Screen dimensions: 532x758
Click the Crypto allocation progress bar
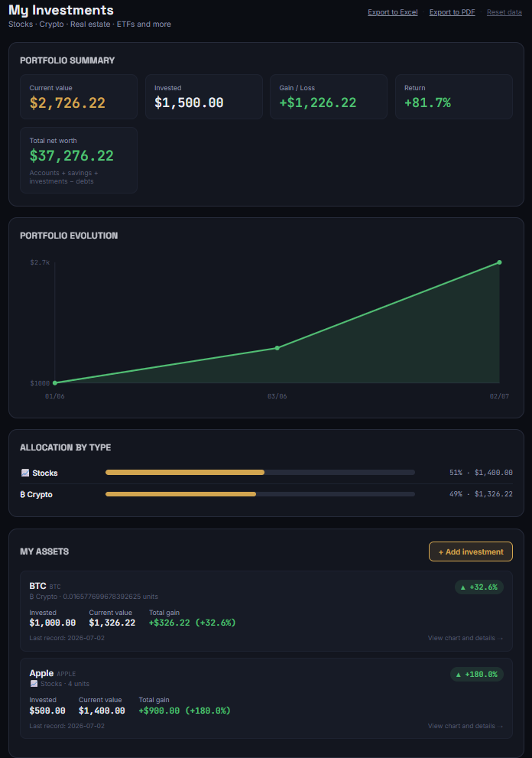260,494
